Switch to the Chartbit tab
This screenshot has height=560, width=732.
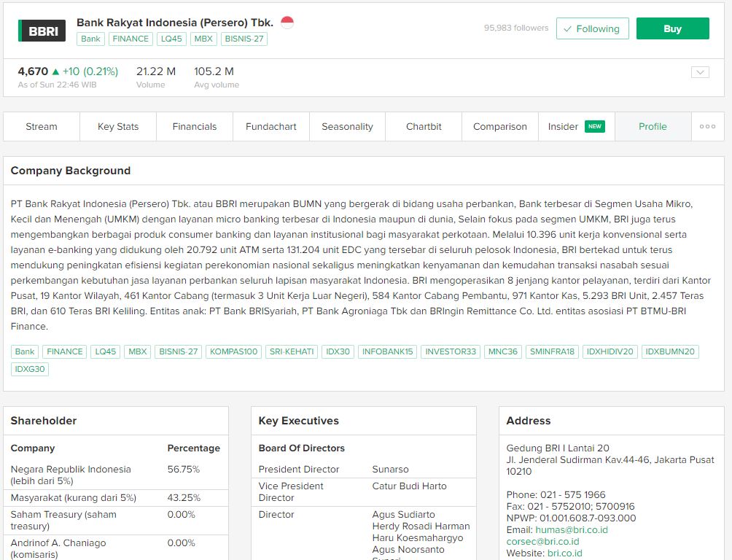click(x=424, y=127)
